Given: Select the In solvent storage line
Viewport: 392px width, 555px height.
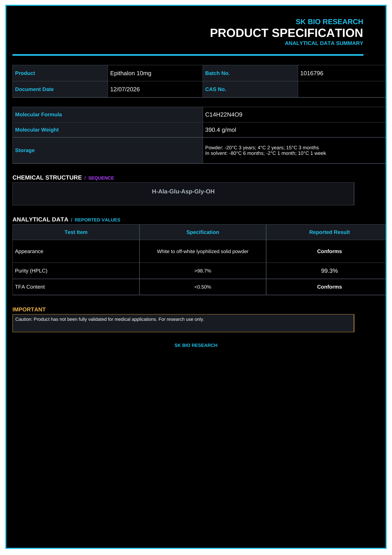Looking at the screenshot, I should [x=266, y=153].
